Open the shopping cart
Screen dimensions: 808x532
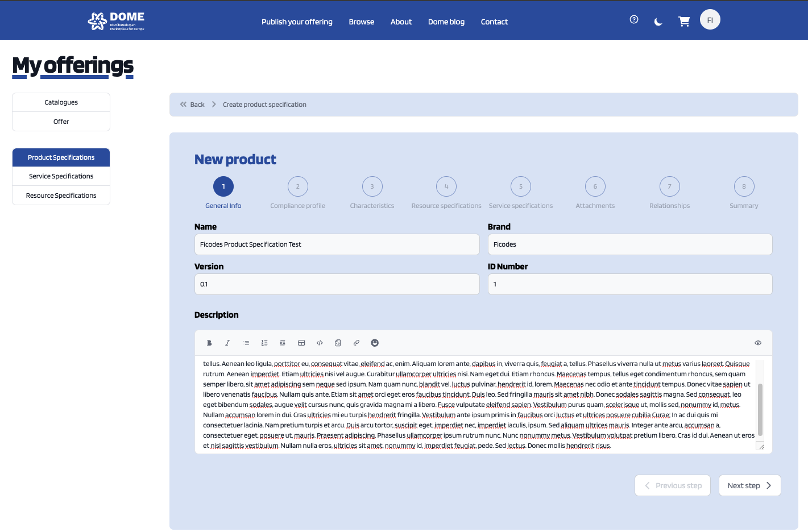tap(684, 22)
